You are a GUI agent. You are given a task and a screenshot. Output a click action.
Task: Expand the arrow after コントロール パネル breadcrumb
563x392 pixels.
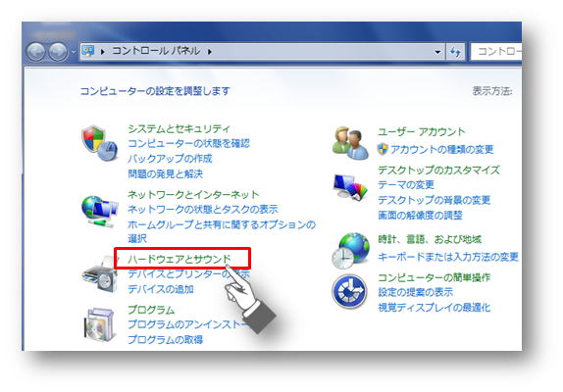click(x=209, y=52)
